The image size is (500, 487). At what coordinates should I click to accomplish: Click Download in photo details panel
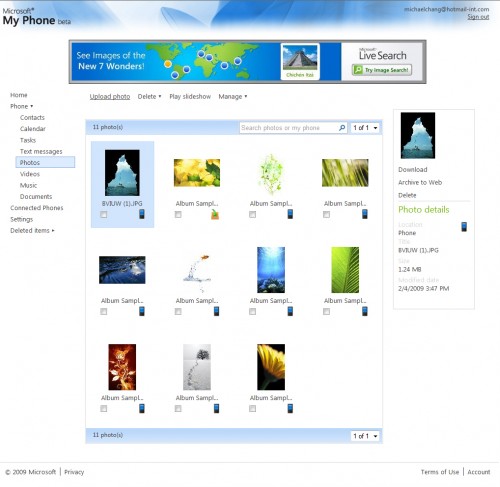coord(413,169)
